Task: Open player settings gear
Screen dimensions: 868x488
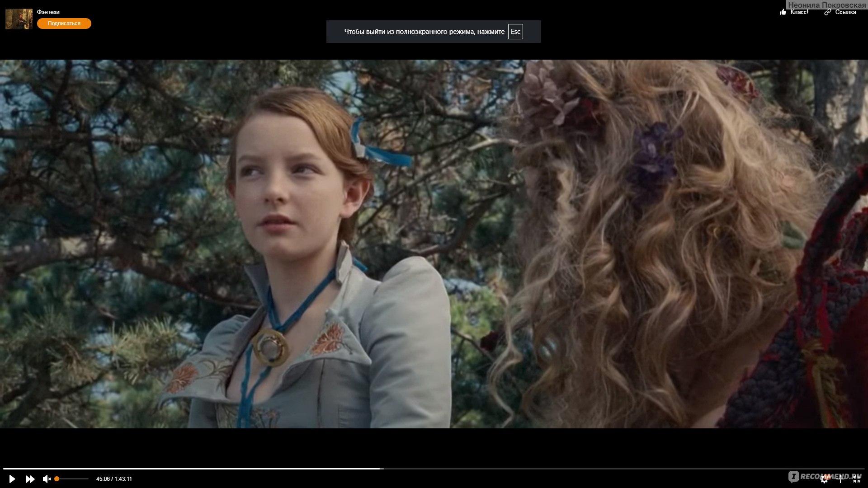Action: coord(824,479)
